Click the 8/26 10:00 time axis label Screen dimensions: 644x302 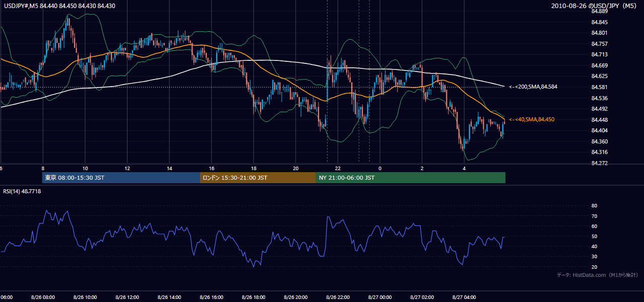tap(85, 297)
